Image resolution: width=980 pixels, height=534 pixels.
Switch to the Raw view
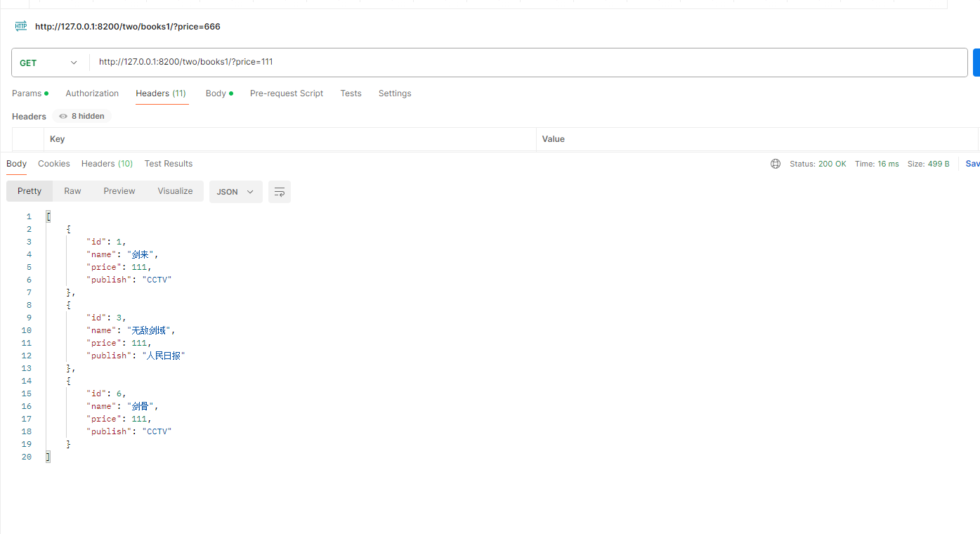[x=72, y=191]
